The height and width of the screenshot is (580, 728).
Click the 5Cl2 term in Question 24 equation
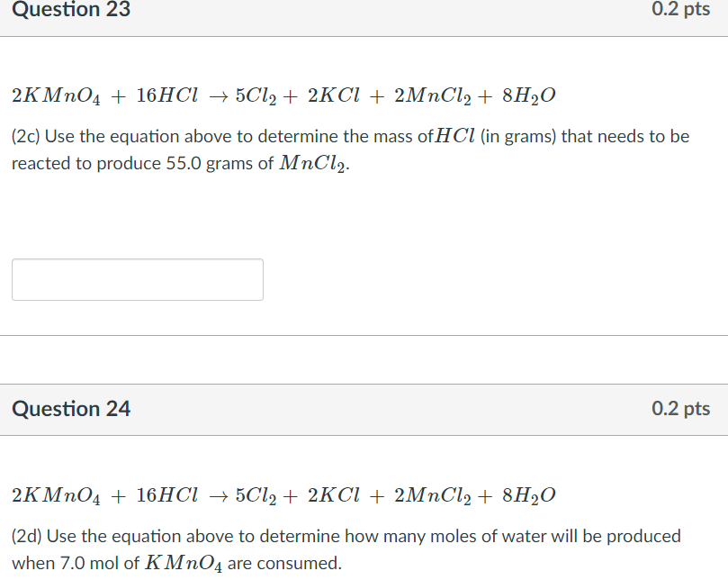[256, 495]
